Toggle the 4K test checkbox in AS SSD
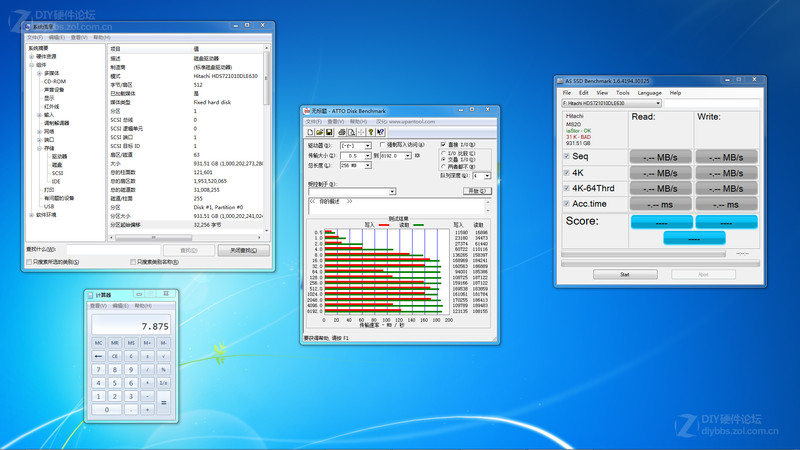 point(566,173)
